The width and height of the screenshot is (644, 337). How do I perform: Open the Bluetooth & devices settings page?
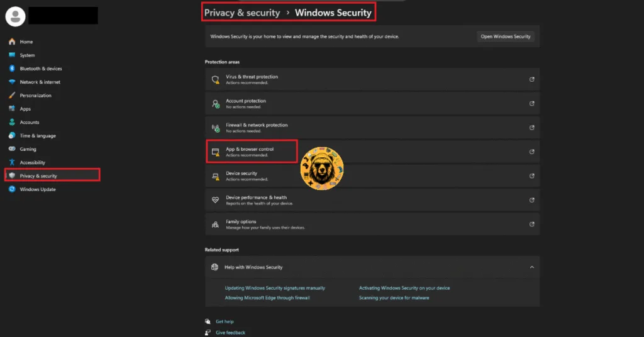click(40, 69)
